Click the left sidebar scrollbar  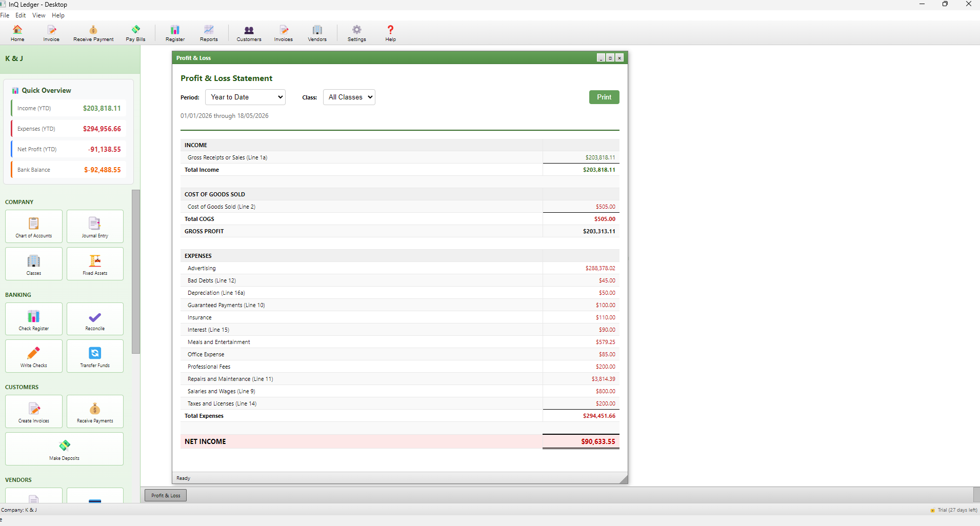click(136, 272)
